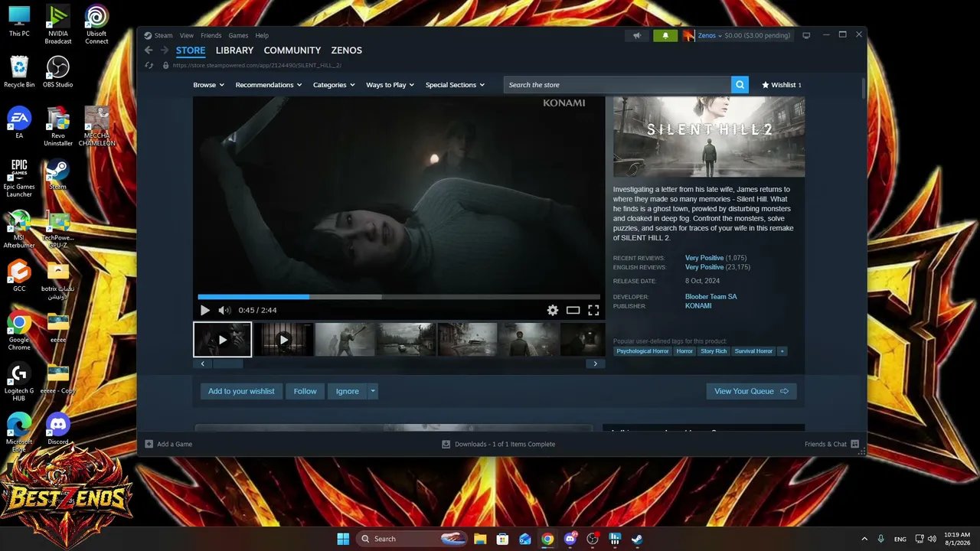
Task: Launch Discord from desktop
Action: (x=57, y=429)
